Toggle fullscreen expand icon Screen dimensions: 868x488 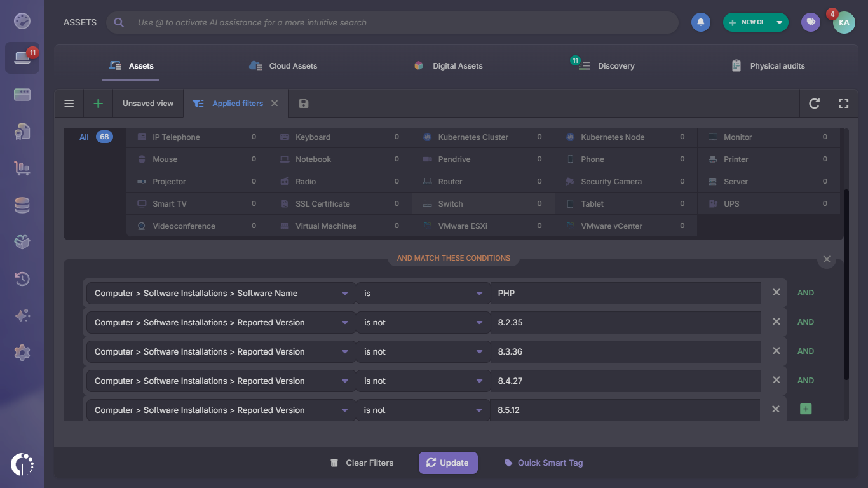coord(844,104)
